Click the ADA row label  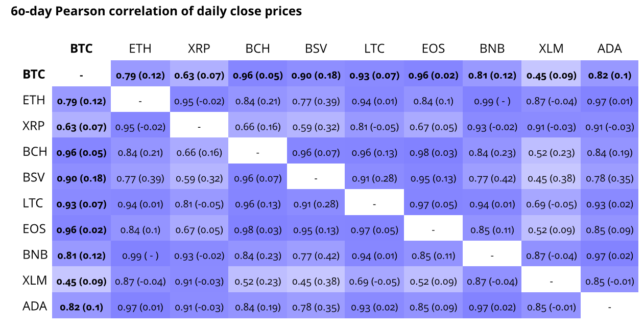tap(35, 306)
